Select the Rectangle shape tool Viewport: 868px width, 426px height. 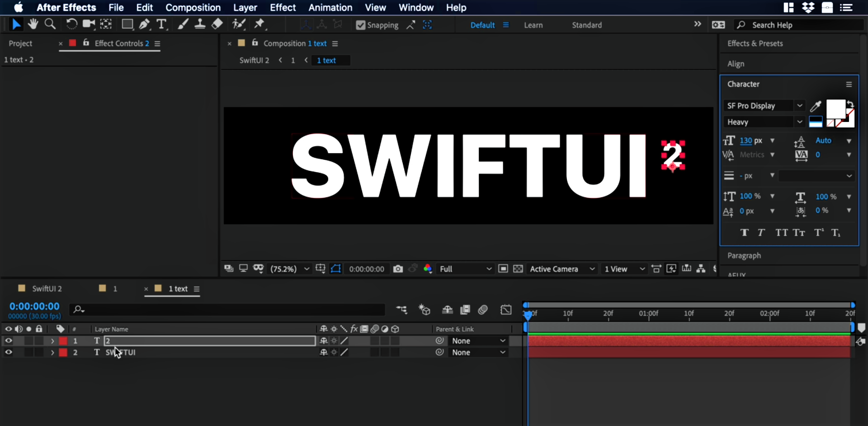(127, 24)
